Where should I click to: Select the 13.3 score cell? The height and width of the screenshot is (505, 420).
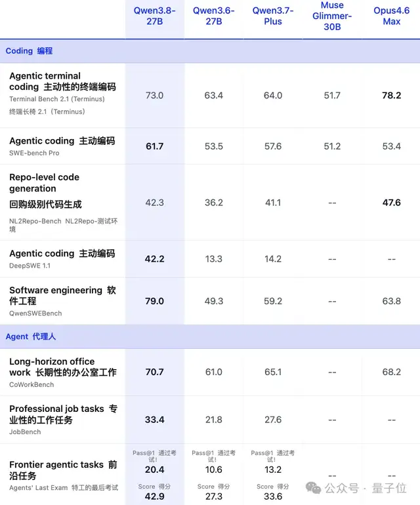214,259
